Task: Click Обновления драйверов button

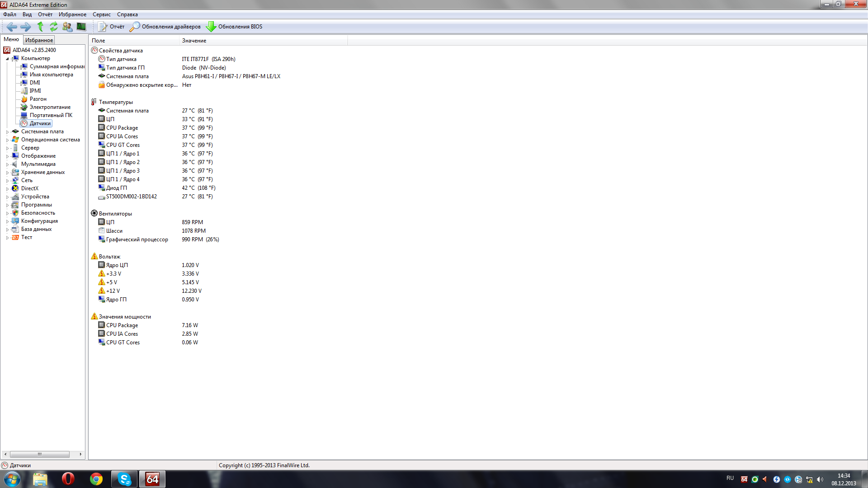Action: click(x=165, y=27)
